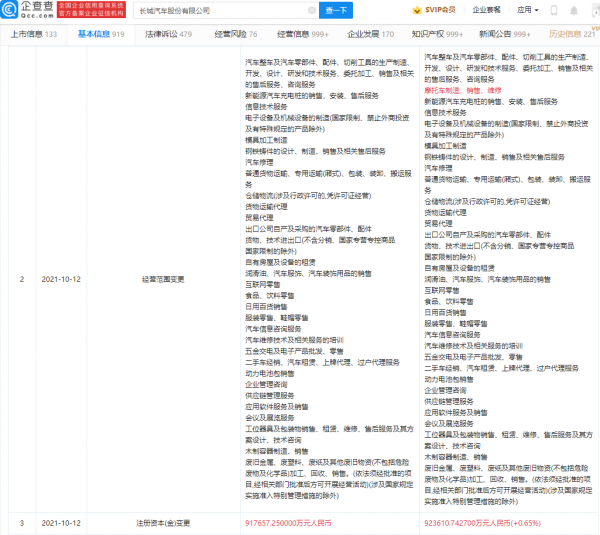
Task: Switch to the 企业发展 tab
Action: coord(370,34)
